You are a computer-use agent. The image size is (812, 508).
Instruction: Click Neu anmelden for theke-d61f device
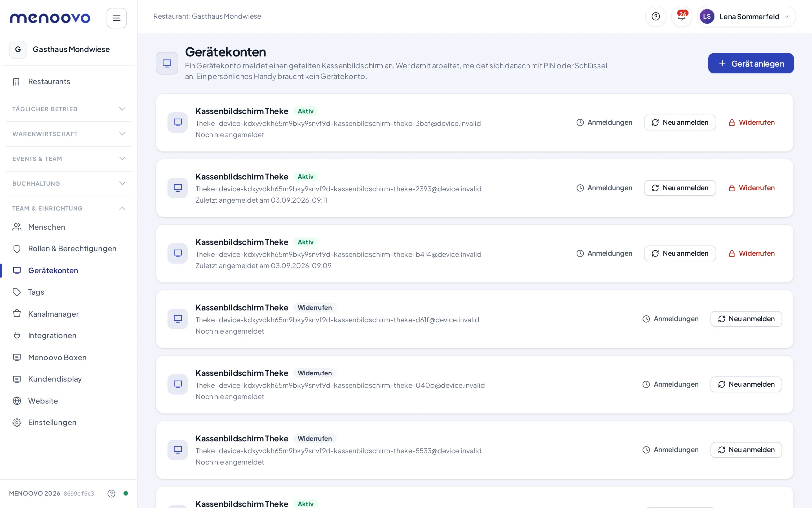[746, 319]
